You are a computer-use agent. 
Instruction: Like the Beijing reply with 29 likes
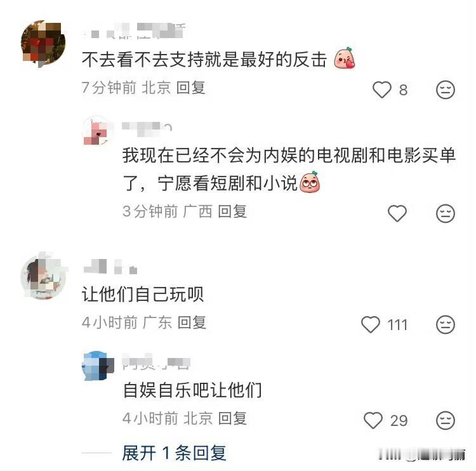pos(373,420)
